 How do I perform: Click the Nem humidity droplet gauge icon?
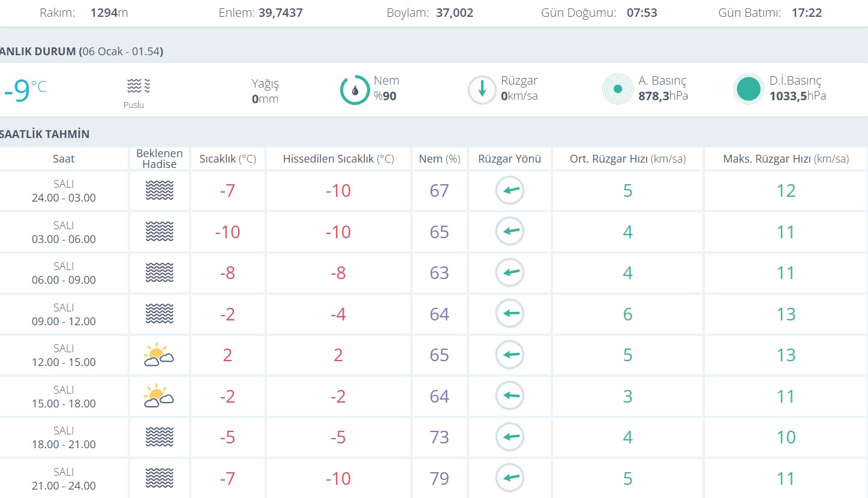355,90
